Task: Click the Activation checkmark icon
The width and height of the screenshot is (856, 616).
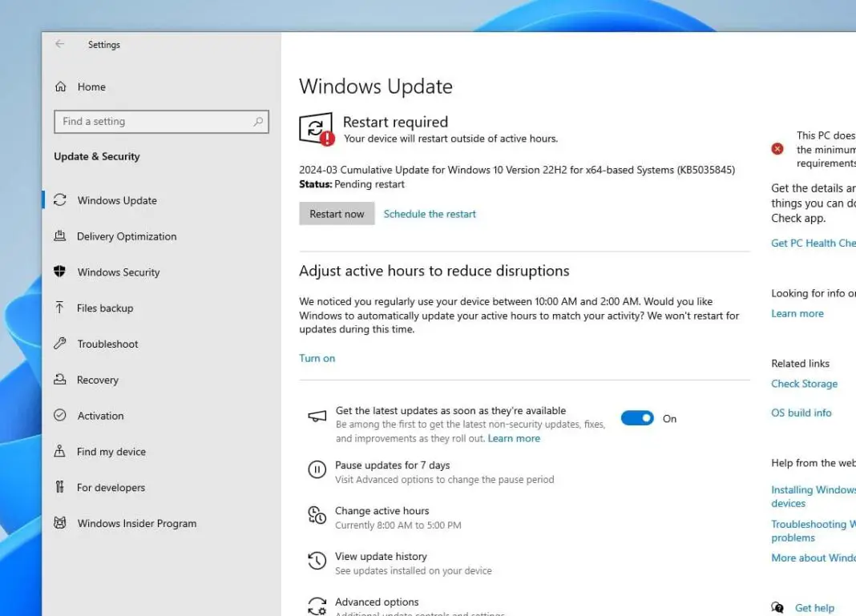Action: 60,415
